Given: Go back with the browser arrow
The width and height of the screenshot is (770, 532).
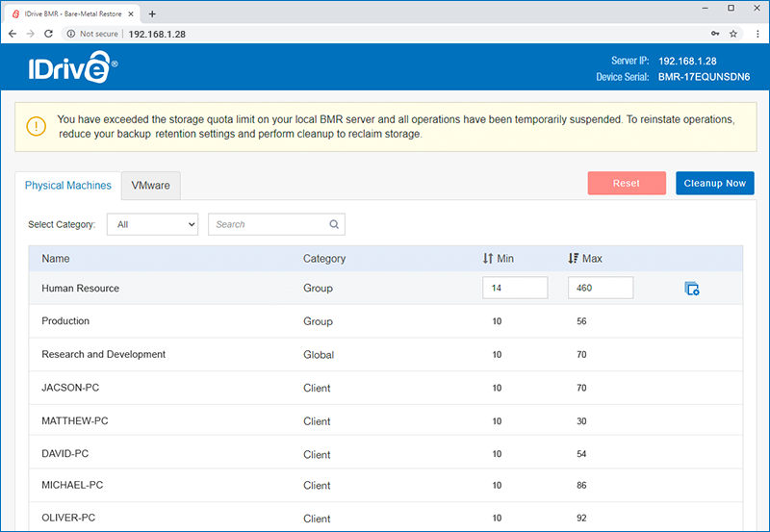Looking at the screenshot, I should click(x=13, y=34).
